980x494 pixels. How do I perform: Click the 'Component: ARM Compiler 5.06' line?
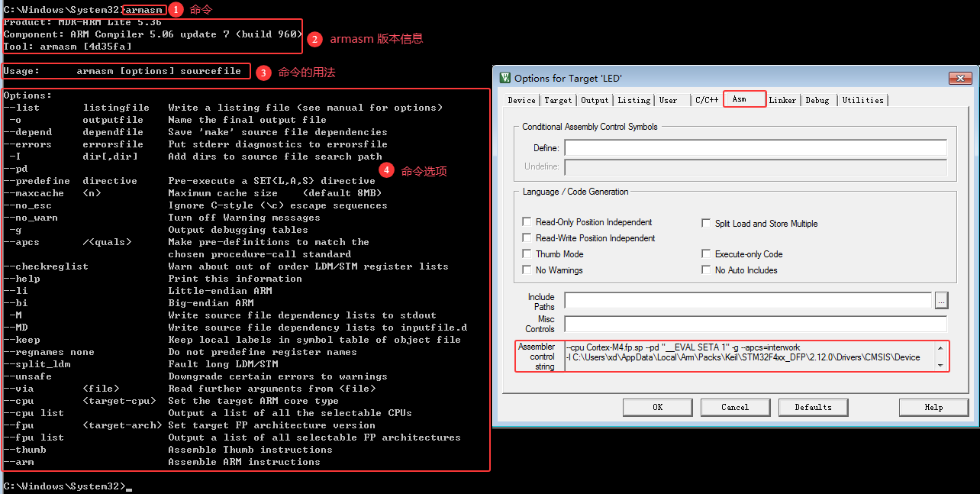pos(153,34)
